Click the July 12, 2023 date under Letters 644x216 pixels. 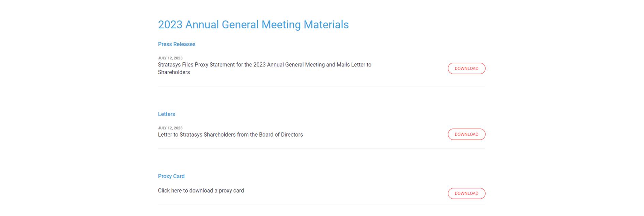(170, 128)
